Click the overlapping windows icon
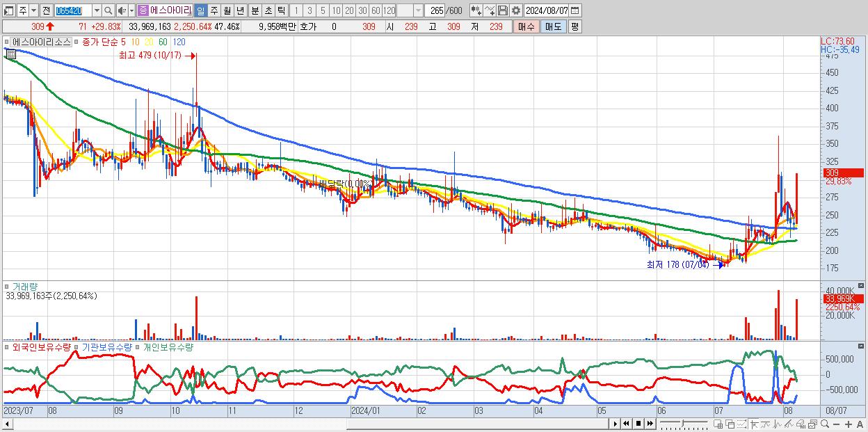Viewport: 868px width, 432px height. 730,424
